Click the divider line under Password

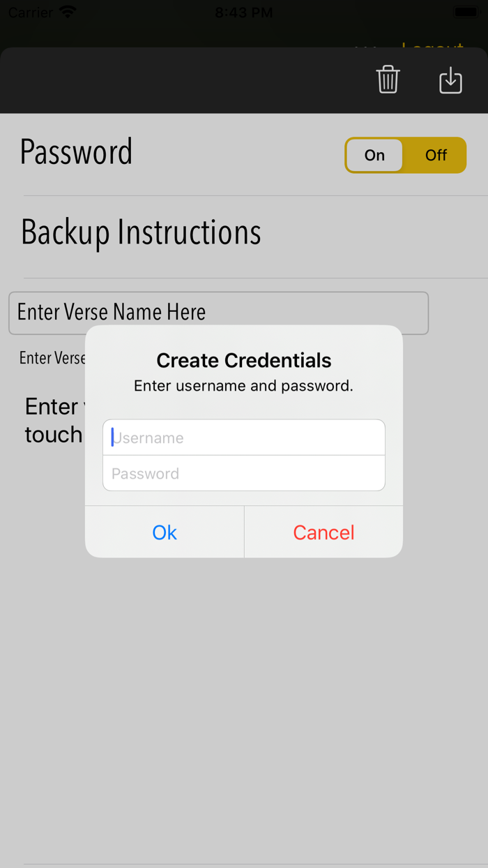(x=244, y=190)
